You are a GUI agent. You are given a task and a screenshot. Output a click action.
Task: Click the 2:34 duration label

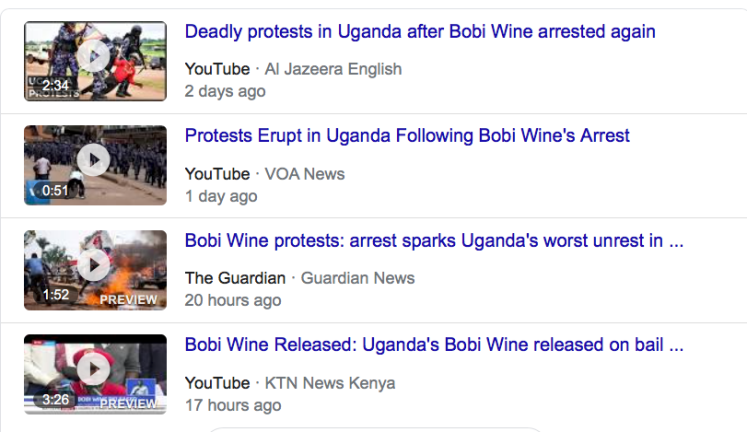[55, 86]
